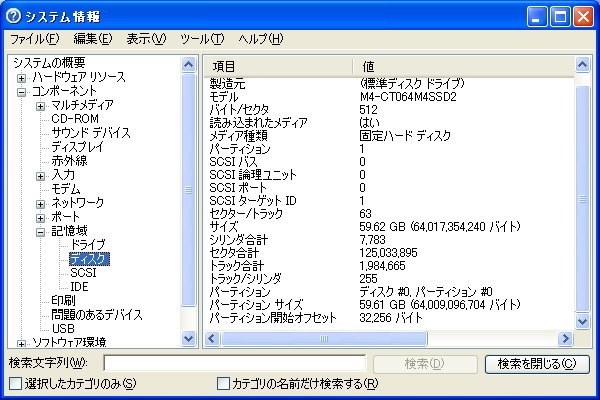Viewport: 600px width, 400px height.
Task: Select サウンド デバイス in the tree
Action: [x=91, y=133]
